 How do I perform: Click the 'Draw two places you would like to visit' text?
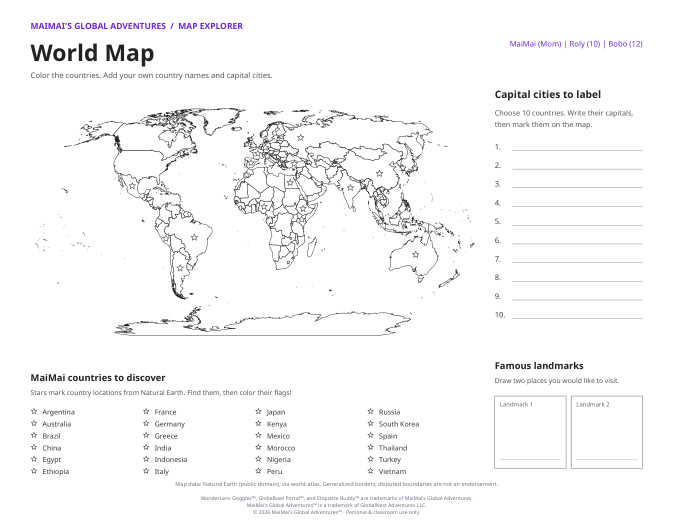pos(557,380)
